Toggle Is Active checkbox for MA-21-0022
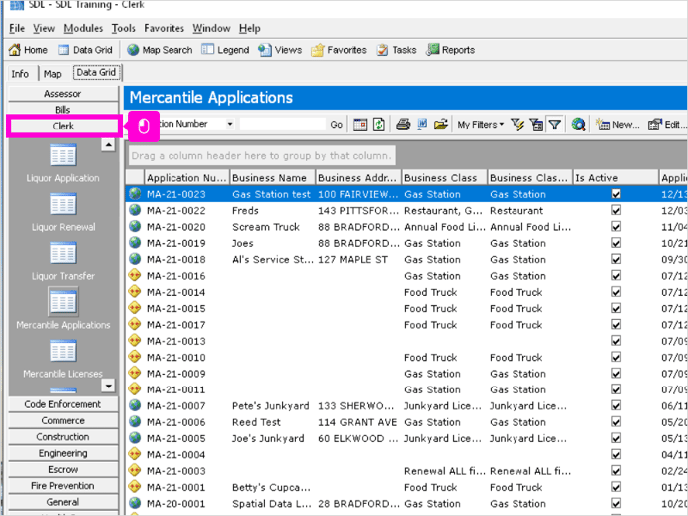This screenshot has height=516, width=688. pyautogui.click(x=616, y=210)
